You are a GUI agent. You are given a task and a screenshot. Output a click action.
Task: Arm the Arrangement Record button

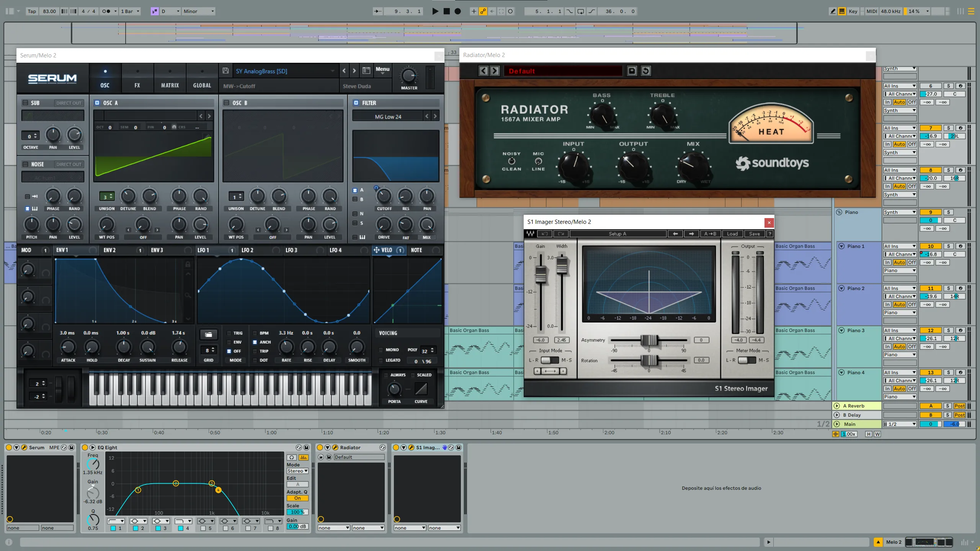pyautogui.click(x=457, y=11)
